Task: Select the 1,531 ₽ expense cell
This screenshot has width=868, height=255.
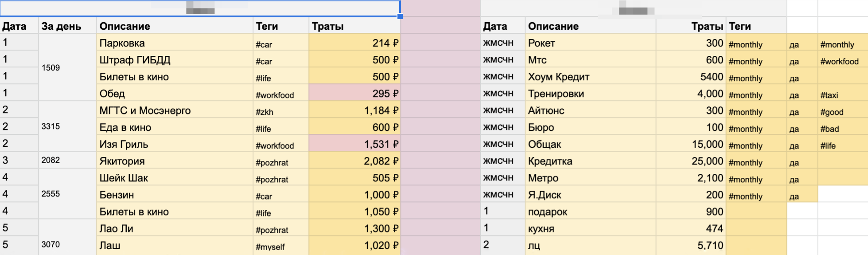Action: [354, 144]
